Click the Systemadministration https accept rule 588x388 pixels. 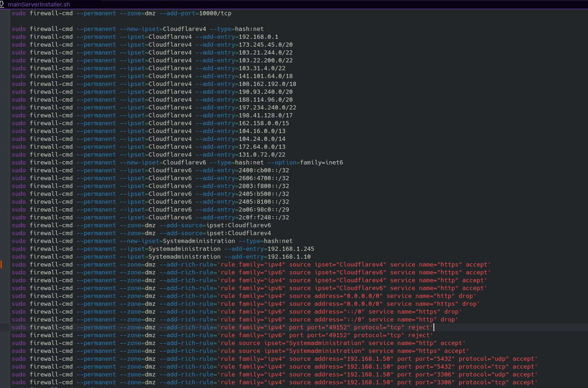pyautogui.click(x=240, y=351)
